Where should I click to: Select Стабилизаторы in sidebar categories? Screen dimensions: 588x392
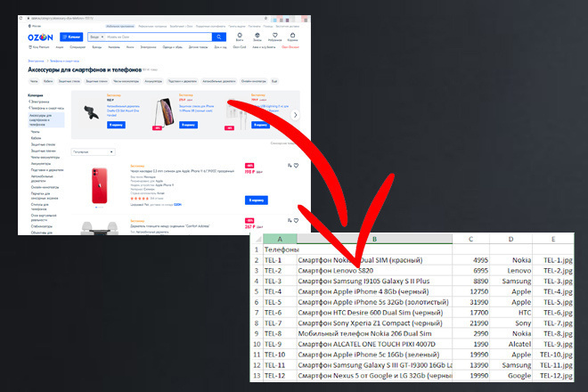(x=42, y=226)
